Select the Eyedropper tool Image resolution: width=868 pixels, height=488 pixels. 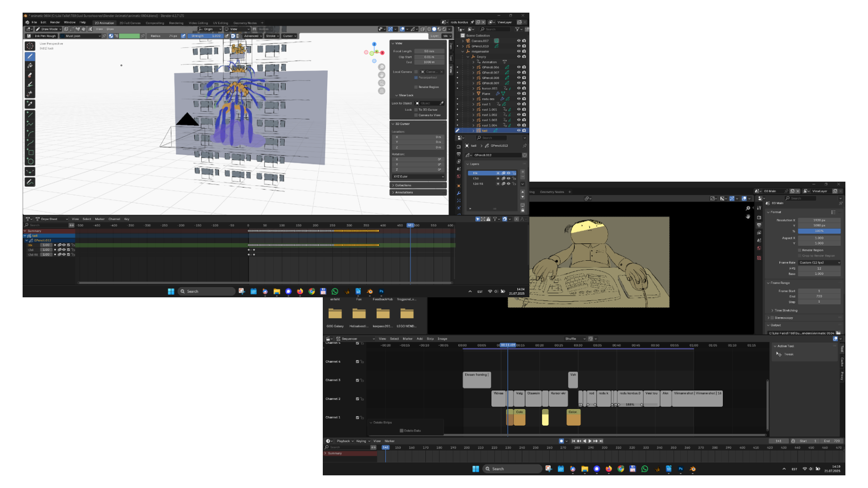pos(30,104)
